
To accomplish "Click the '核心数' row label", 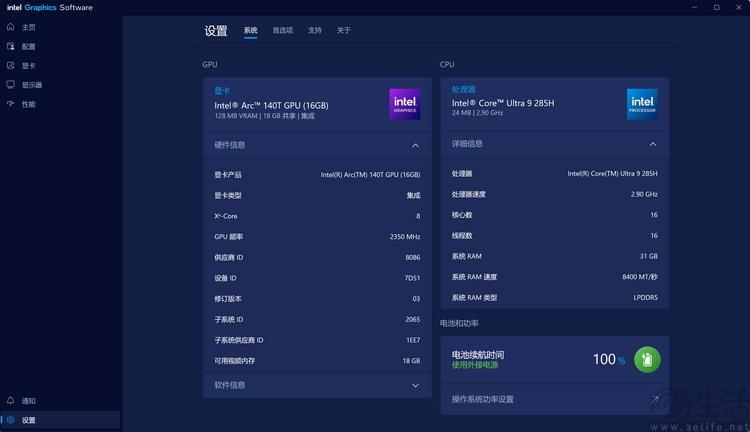I will [x=462, y=215].
